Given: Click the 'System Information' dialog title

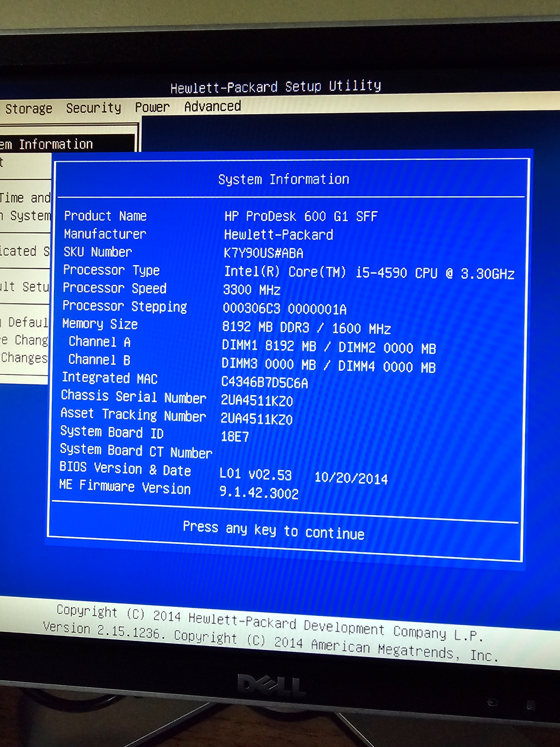Looking at the screenshot, I should click(x=283, y=179).
